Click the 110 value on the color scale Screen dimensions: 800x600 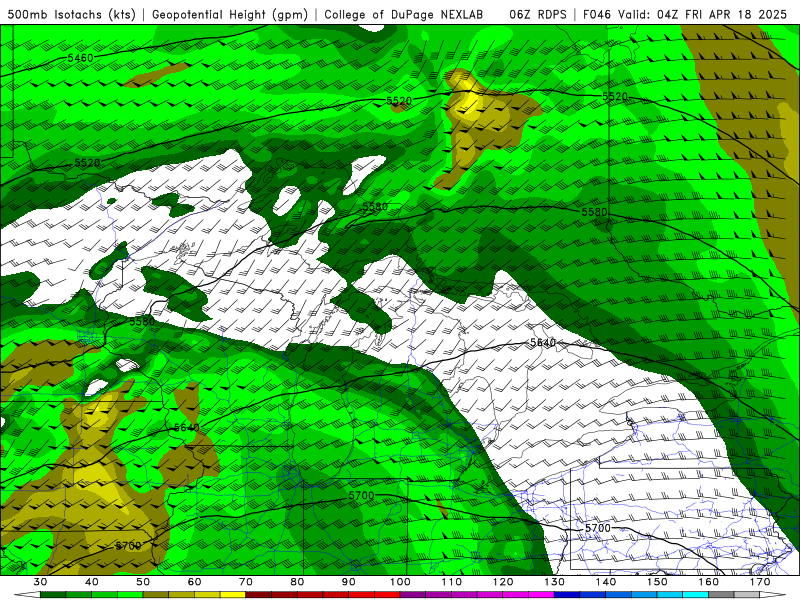click(452, 582)
